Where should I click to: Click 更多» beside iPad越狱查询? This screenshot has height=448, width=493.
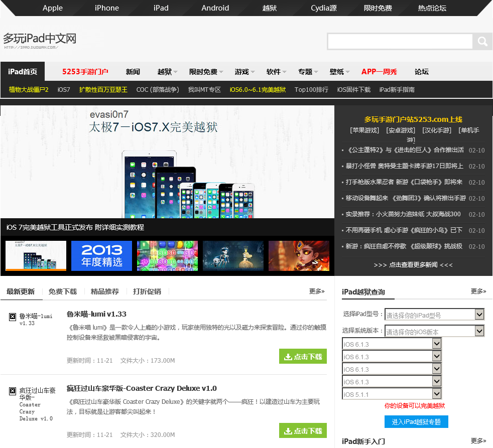478,291
